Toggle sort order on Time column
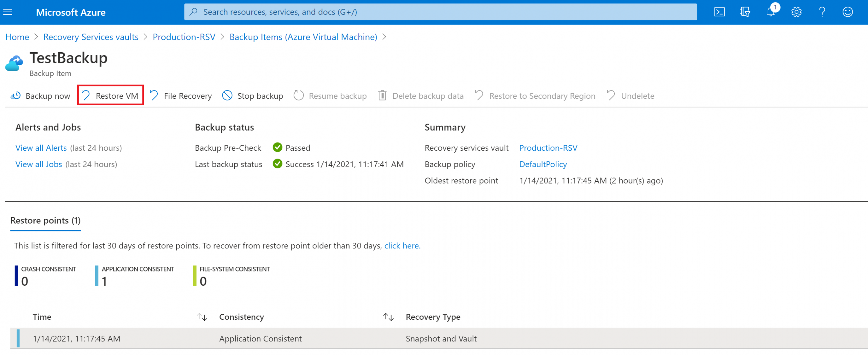The height and width of the screenshot is (355, 868). (x=201, y=317)
